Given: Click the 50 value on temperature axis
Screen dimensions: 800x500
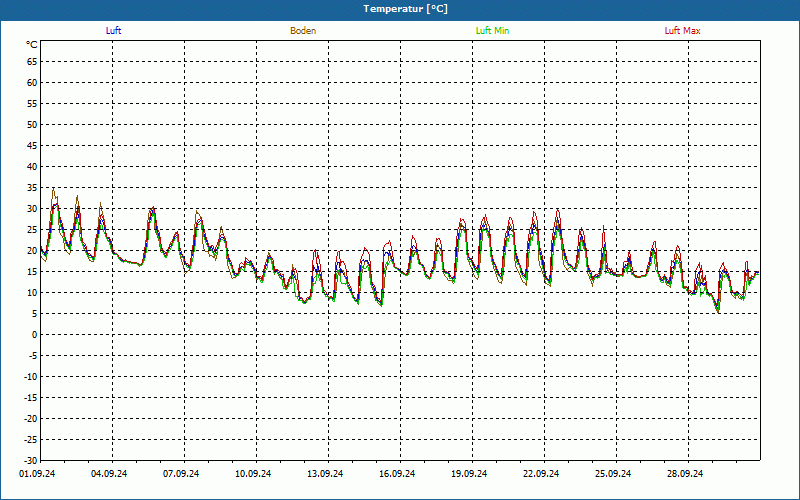Looking at the screenshot, I should tap(32, 124).
